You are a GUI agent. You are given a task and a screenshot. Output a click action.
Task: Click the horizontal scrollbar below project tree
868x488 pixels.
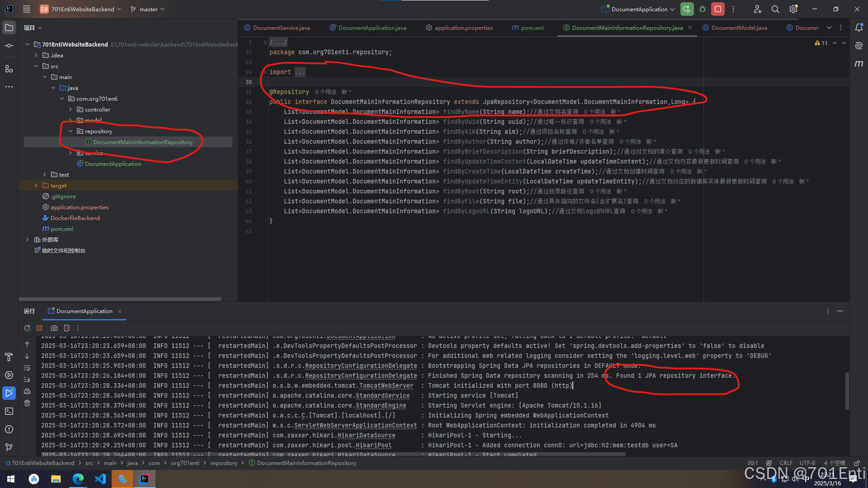coord(119,299)
